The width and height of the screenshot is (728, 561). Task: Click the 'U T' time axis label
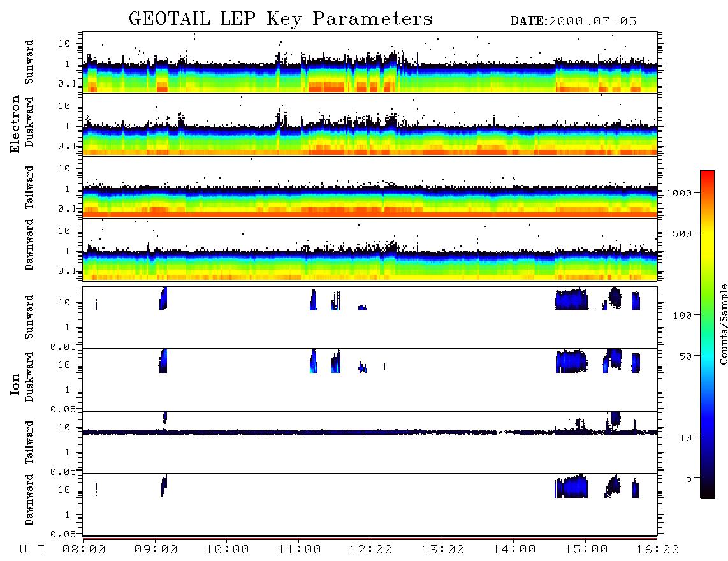[x=32, y=550]
